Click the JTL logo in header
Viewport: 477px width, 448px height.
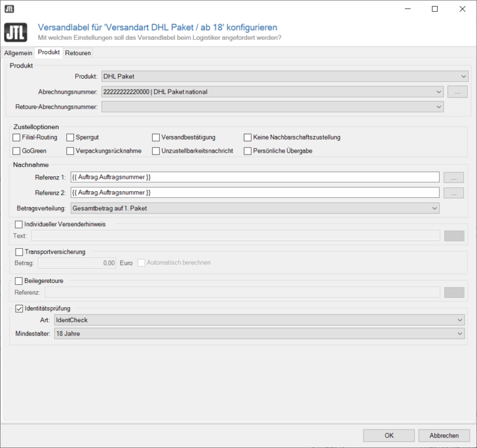[16, 32]
